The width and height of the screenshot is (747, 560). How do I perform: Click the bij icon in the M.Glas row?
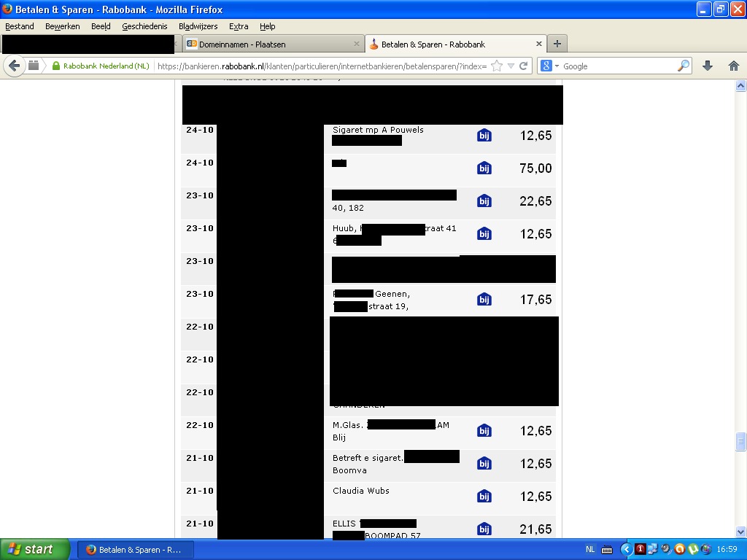pyautogui.click(x=484, y=431)
